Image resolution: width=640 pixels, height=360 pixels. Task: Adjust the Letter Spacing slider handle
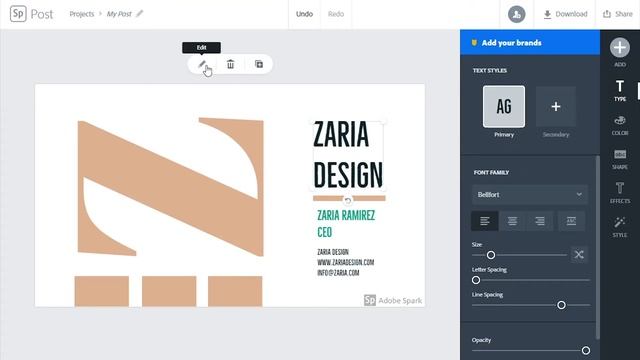tap(476, 280)
